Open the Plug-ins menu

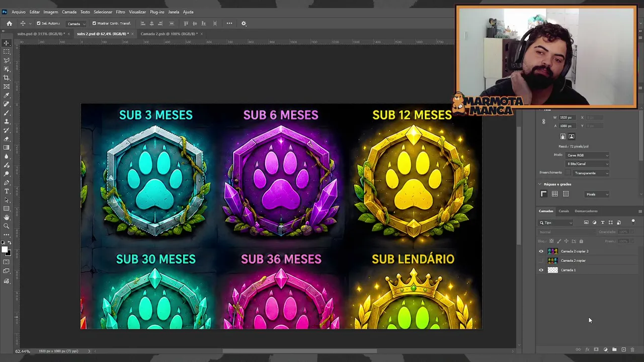(157, 12)
